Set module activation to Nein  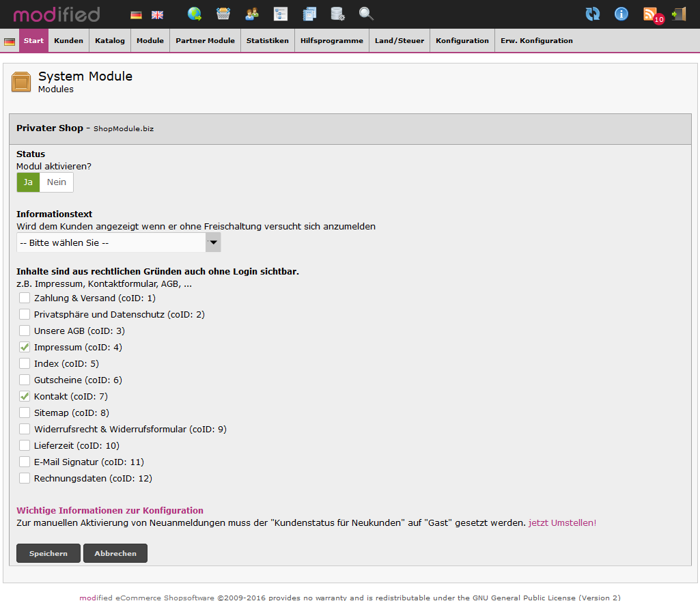[57, 182]
